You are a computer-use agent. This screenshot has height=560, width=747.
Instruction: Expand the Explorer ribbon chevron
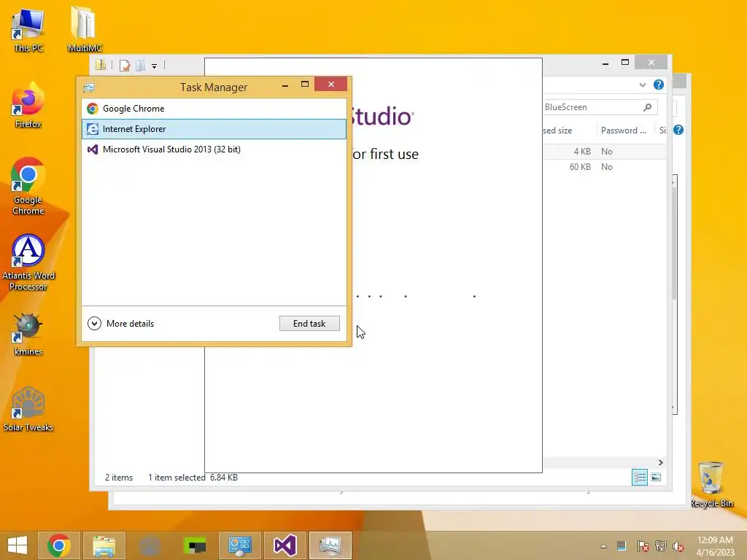coord(642,85)
